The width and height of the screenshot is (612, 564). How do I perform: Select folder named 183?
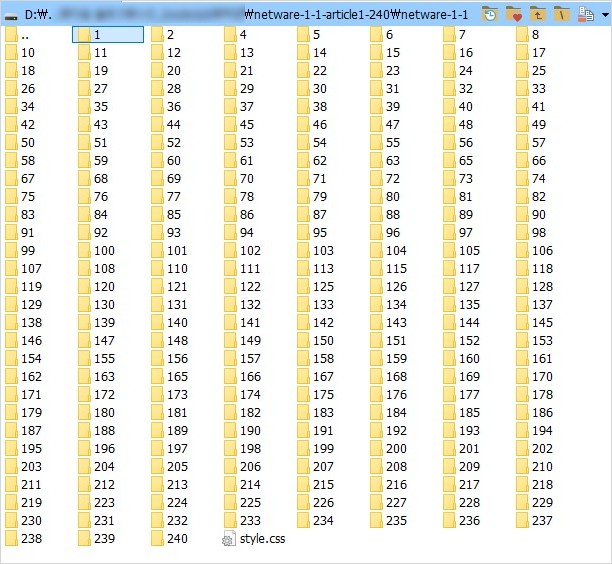(x=316, y=412)
